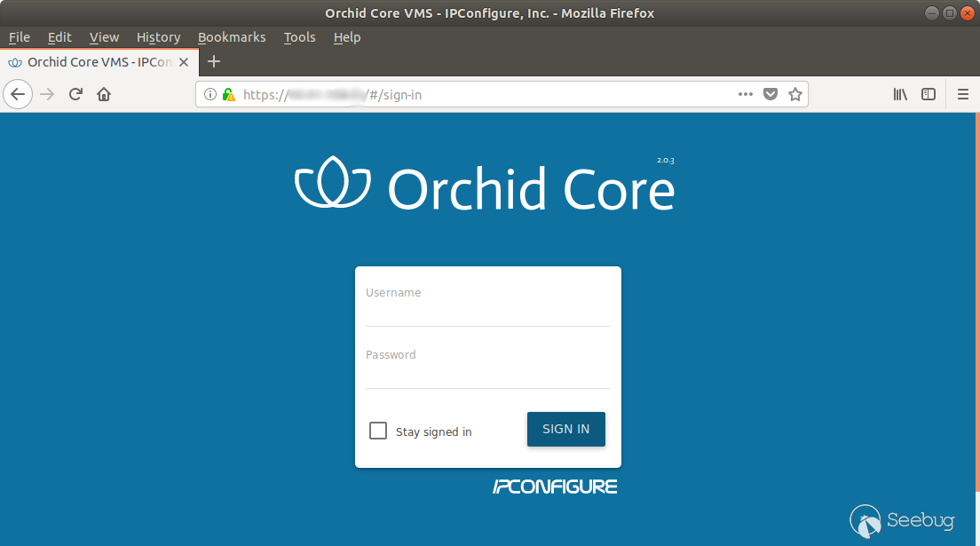Close the Orchid Core VMS tab
Screen dimensions: 980x546
tap(184, 62)
